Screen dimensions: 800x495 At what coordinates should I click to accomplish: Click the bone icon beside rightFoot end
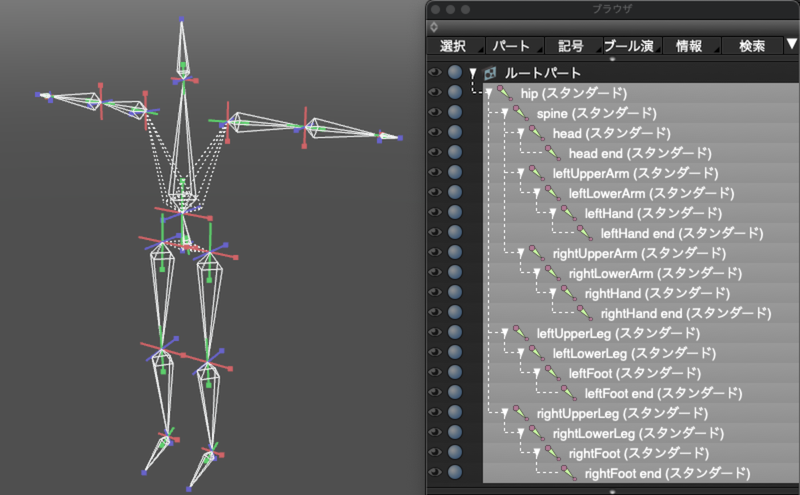pyautogui.click(x=569, y=473)
